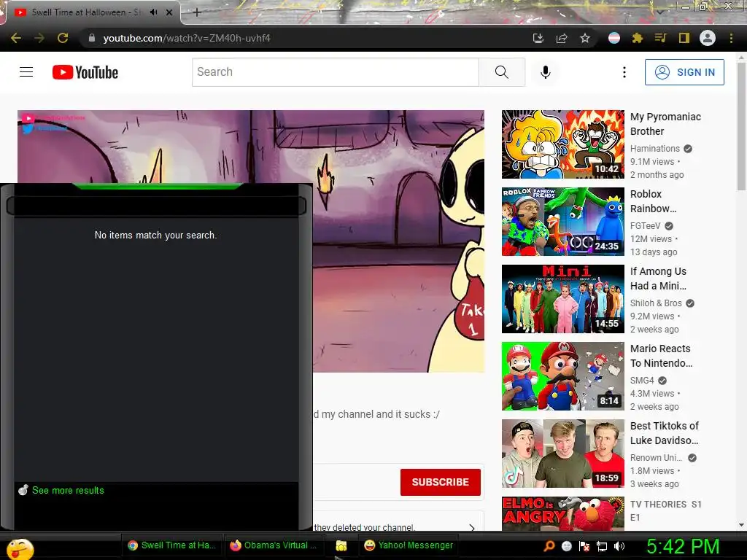
Task: Click the round striped extension icon
Action: [614, 38]
